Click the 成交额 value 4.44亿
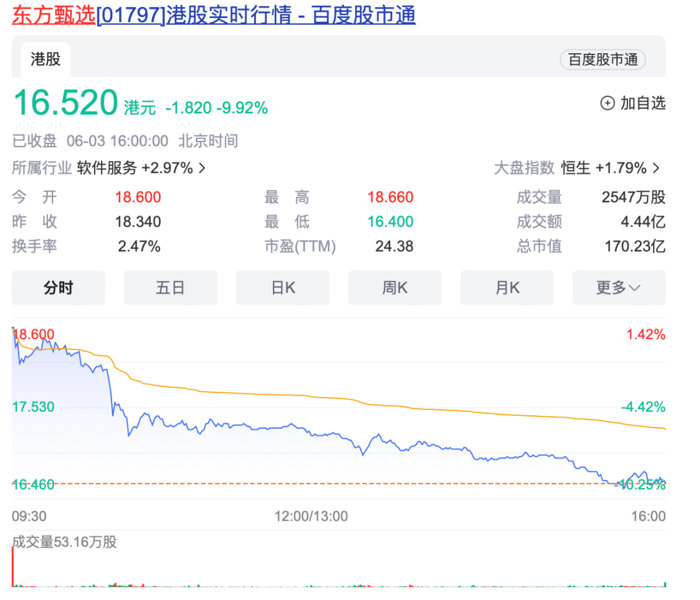 click(x=643, y=222)
